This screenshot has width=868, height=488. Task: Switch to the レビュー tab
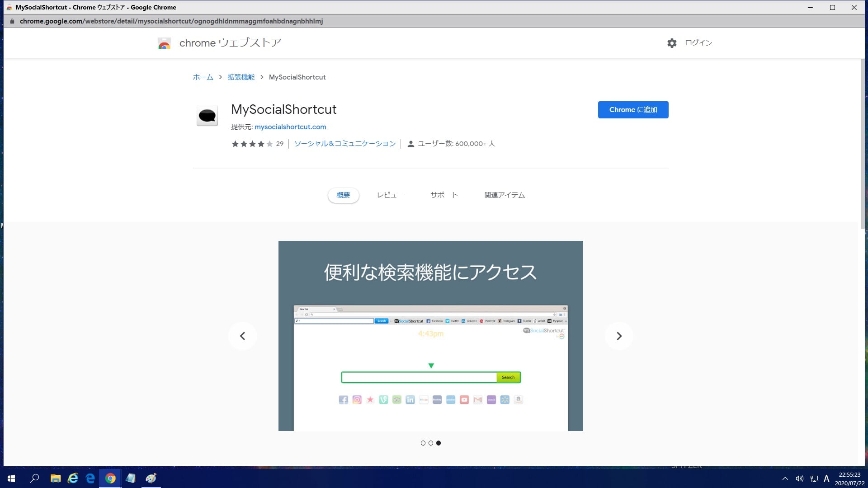[390, 195]
